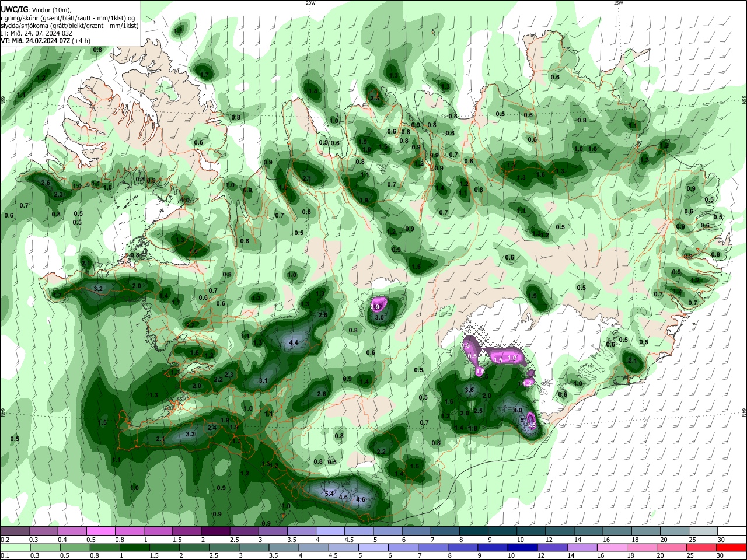Click the IT initialization time line

(x=36, y=33)
